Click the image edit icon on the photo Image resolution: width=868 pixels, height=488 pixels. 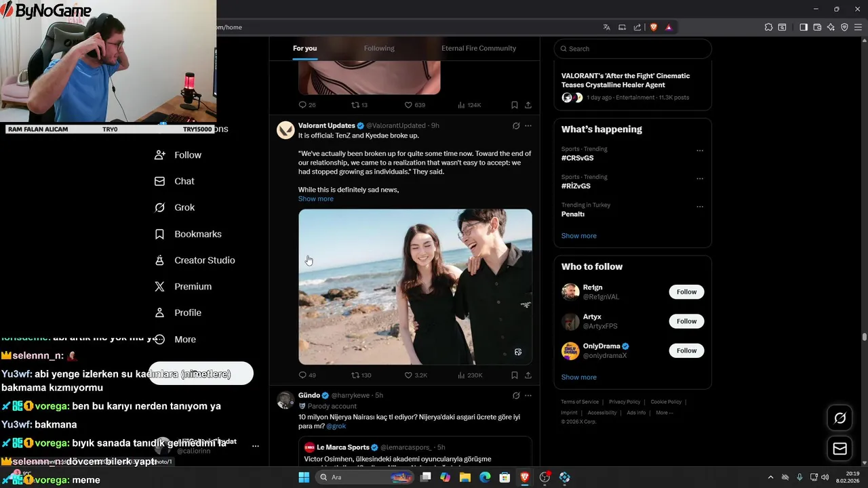[518, 352]
